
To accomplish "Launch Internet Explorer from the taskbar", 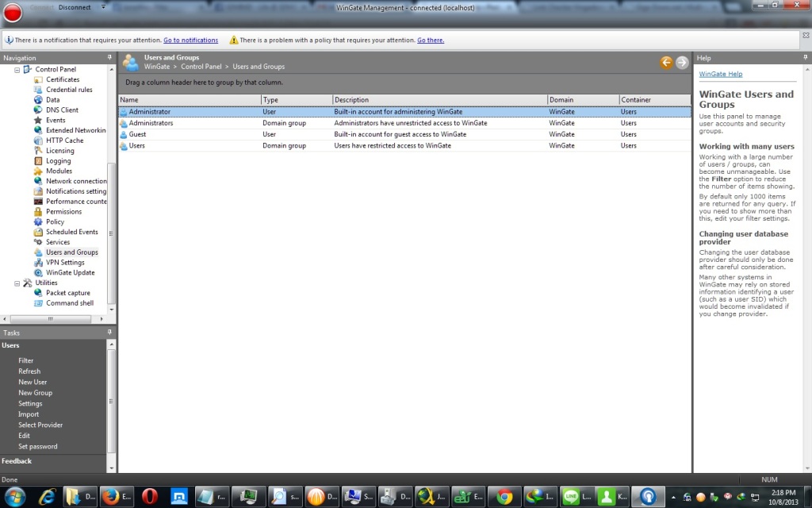I will click(47, 497).
